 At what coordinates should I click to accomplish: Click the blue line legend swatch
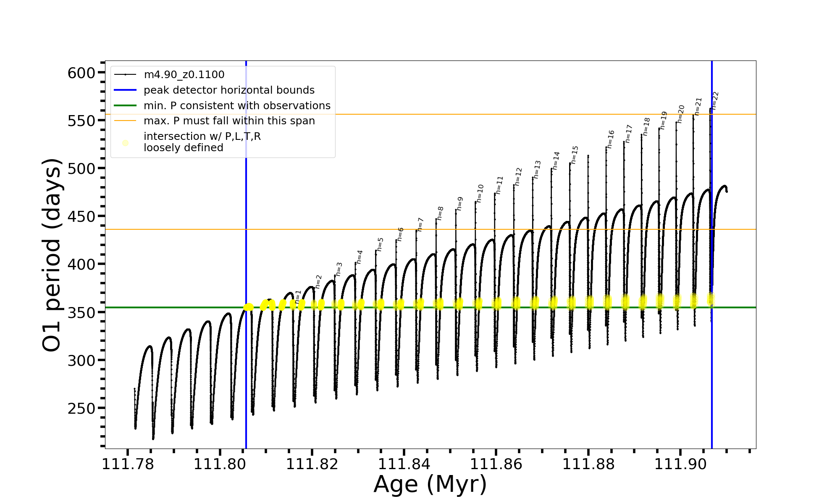(125, 90)
